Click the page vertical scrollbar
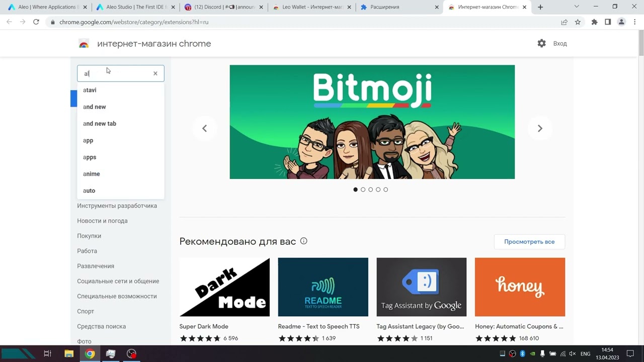 641,43
